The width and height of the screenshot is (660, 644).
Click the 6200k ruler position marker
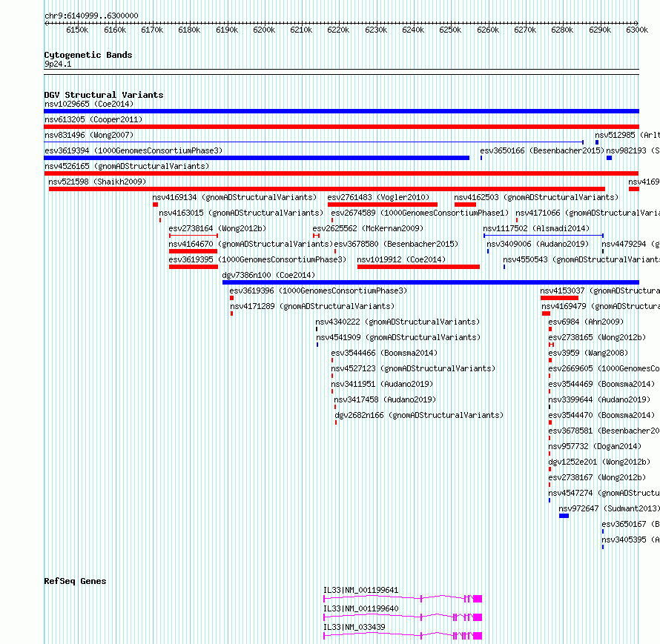coord(264,30)
